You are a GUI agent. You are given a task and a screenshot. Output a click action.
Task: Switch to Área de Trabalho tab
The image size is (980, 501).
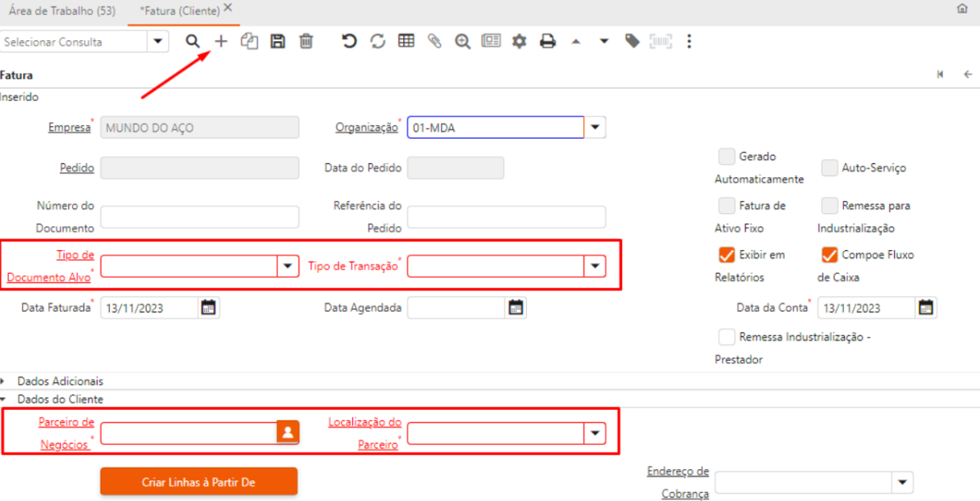click(x=62, y=11)
